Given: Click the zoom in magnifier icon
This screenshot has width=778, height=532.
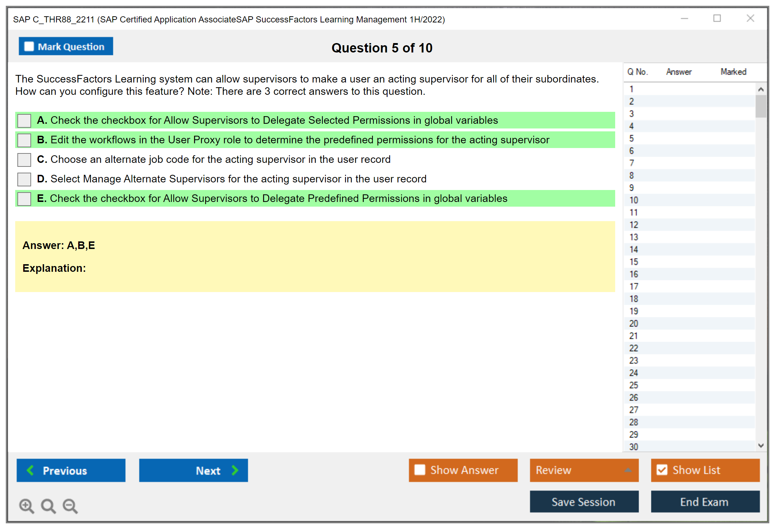Looking at the screenshot, I should 26,506.
